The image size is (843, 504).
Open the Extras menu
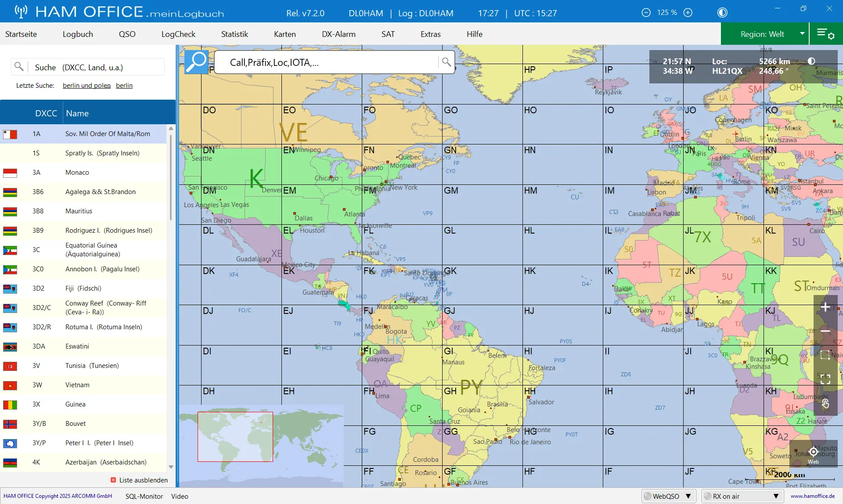(430, 34)
